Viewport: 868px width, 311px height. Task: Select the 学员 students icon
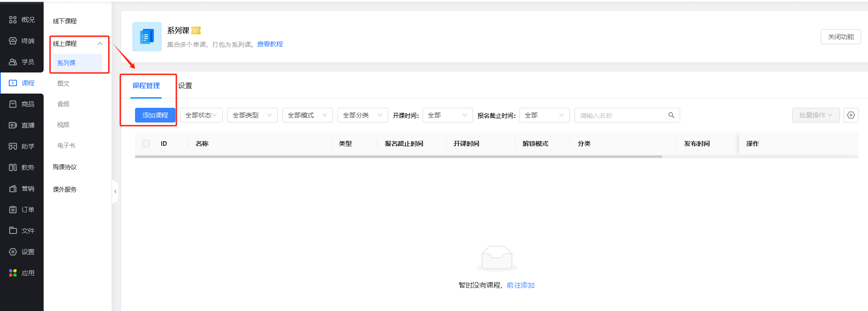pos(13,62)
